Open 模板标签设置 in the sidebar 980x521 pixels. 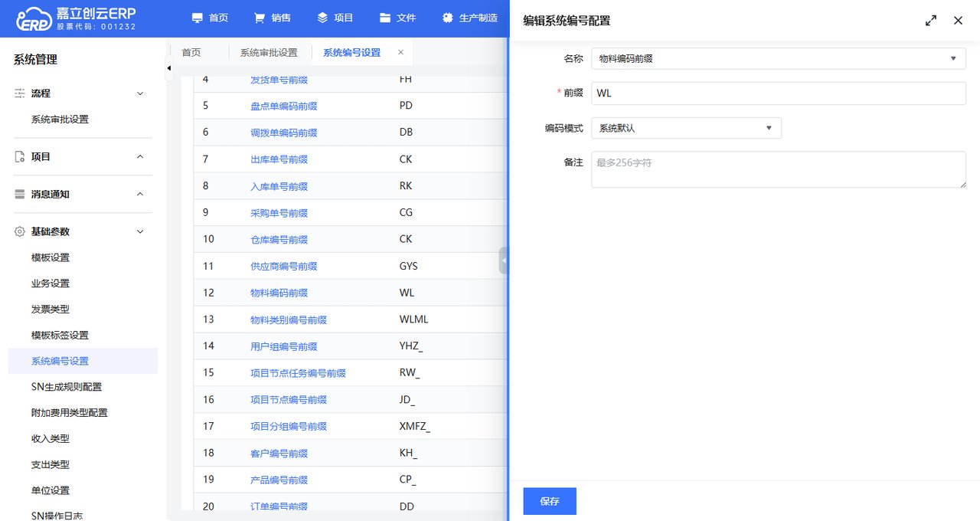coord(60,336)
